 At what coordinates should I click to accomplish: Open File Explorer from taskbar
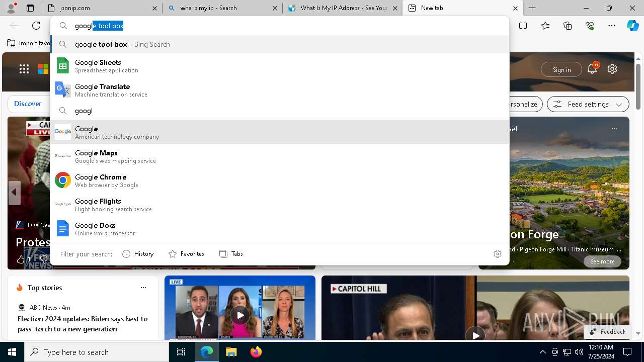coord(231,352)
